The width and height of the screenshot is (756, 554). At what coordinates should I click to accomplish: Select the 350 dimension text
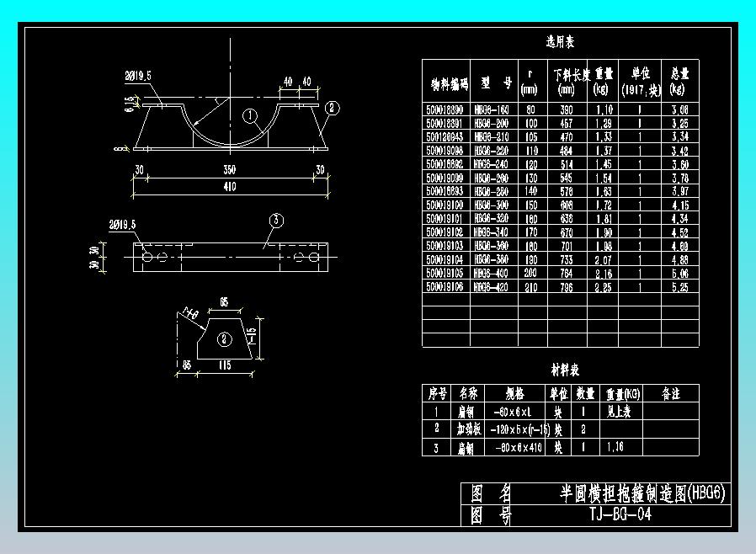click(x=230, y=170)
